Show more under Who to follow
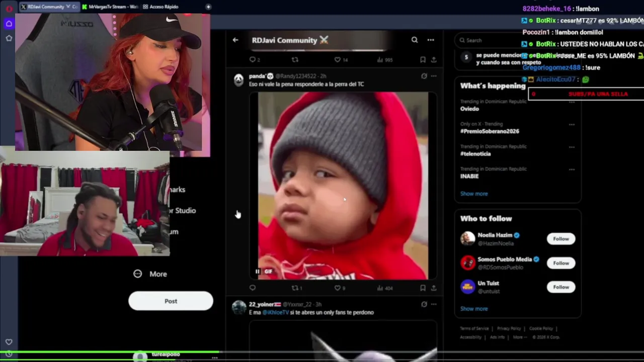The width and height of the screenshot is (644, 362). click(474, 309)
